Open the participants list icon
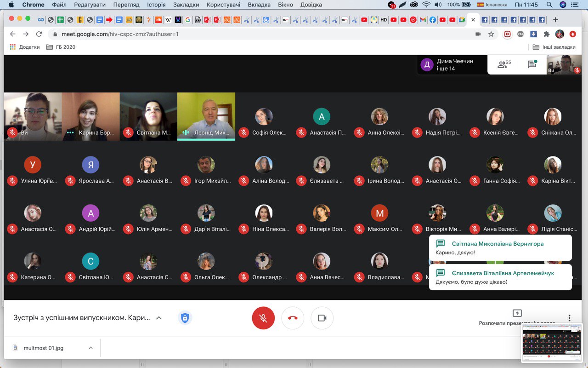 tap(503, 65)
